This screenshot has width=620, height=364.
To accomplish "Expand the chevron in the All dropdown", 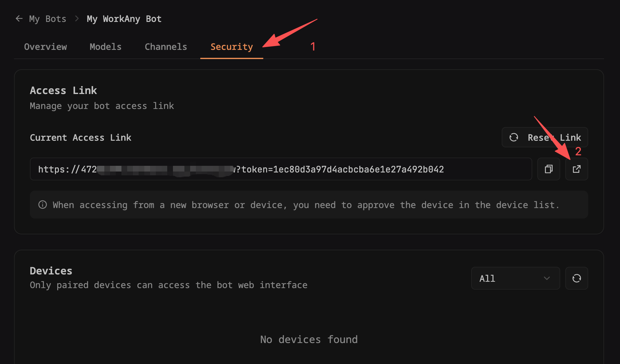I will click(547, 278).
